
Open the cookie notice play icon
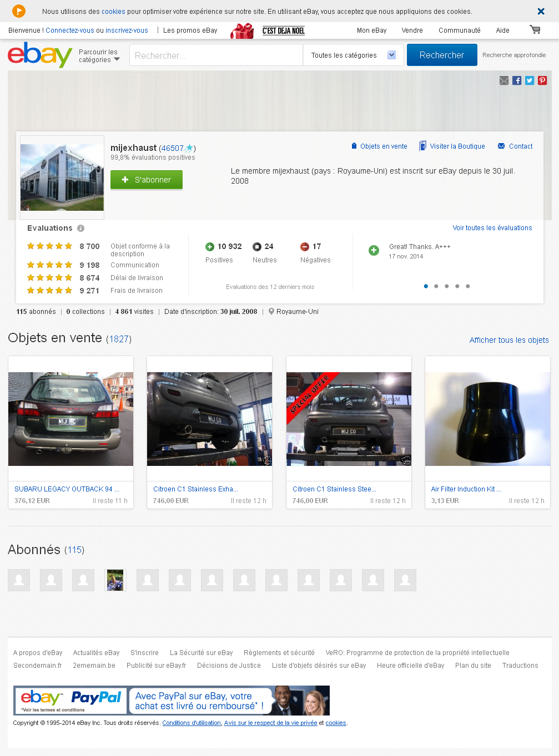[x=19, y=11]
